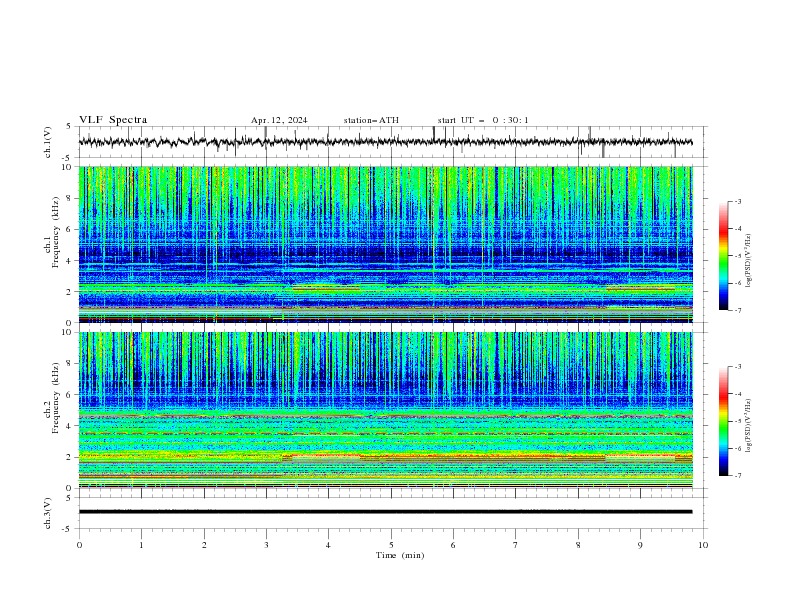This screenshot has height=612, width=792.
Task: Click time axis tick label "0"
Action: [79, 545]
